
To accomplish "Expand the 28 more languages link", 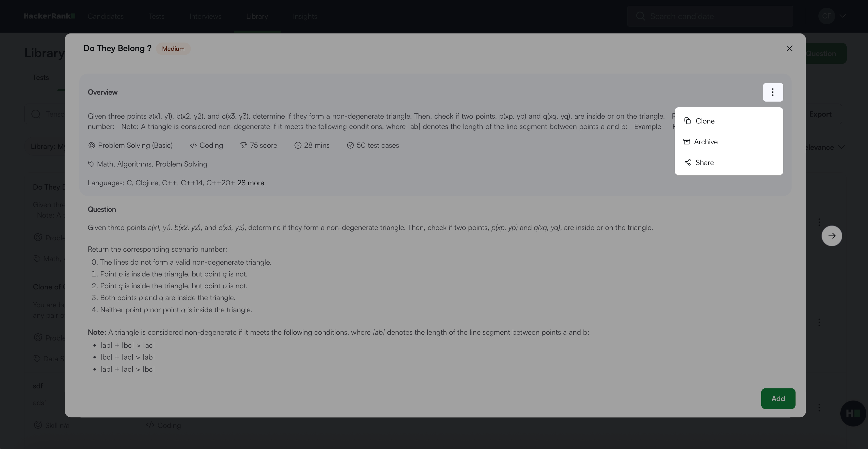I will coord(250,183).
